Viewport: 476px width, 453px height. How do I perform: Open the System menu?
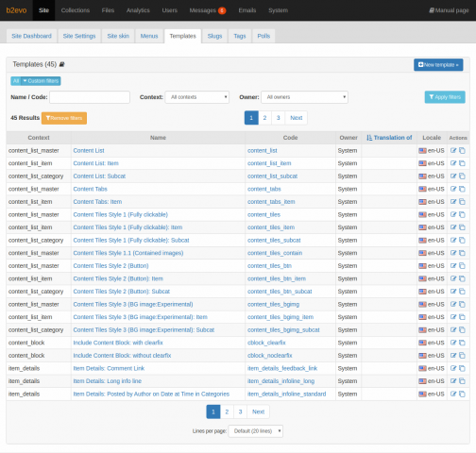[279, 10]
